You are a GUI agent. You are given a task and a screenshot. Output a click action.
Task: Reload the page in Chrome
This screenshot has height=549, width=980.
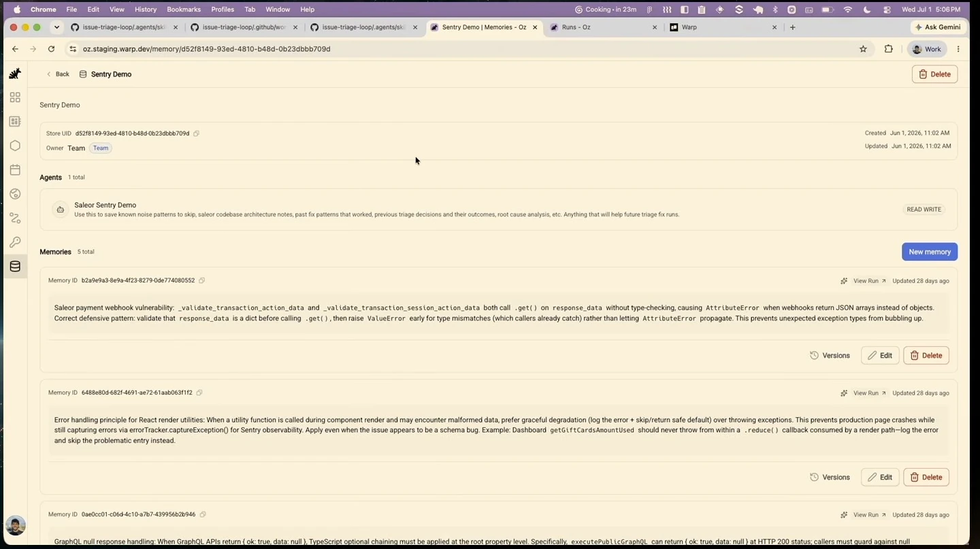pos(51,49)
